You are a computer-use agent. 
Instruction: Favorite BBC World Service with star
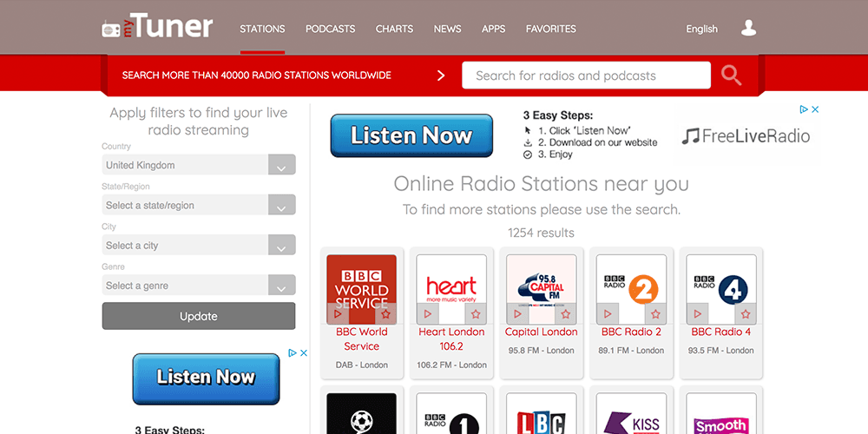(385, 314)
